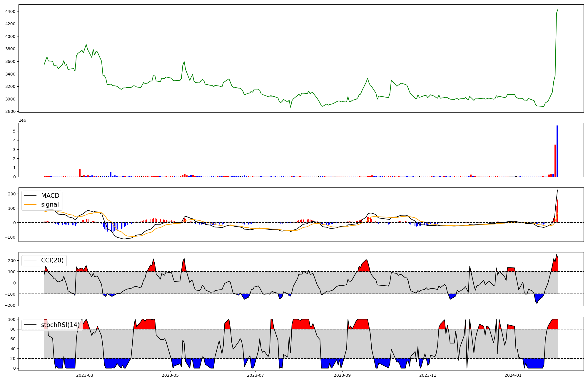Image resolution: width=588 pixels, height=382 pixels.
Task: Click the orange signal line swatch in legend
Action: [x=30, y=205]
